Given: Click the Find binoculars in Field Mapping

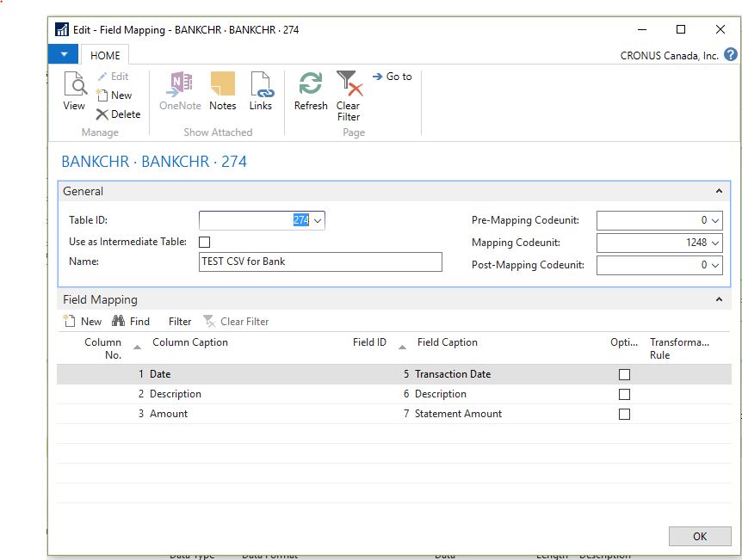Looking at the screenshot, I should (119, 321).
